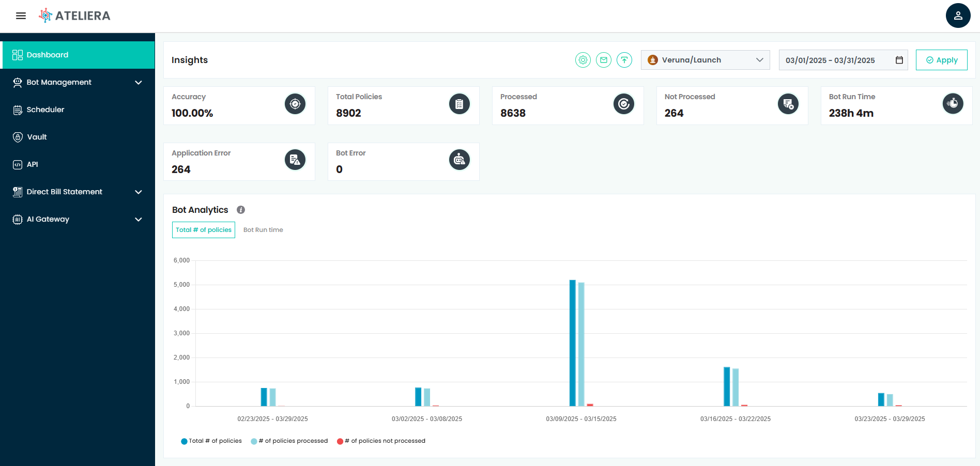Select Dashboard in the sidebar menu
This screenshot has height=466, width=980.
click(47, 55)
